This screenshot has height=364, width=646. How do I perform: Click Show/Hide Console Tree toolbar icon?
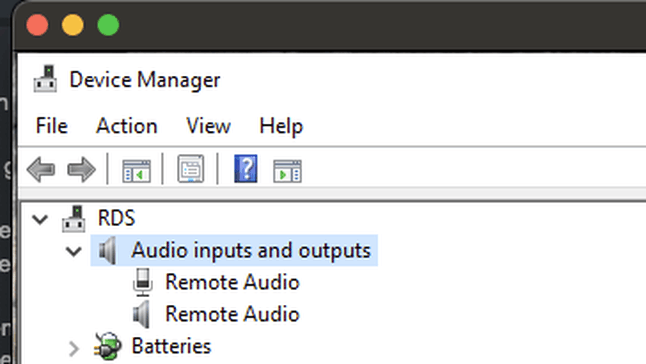click(x=136, y=170)
